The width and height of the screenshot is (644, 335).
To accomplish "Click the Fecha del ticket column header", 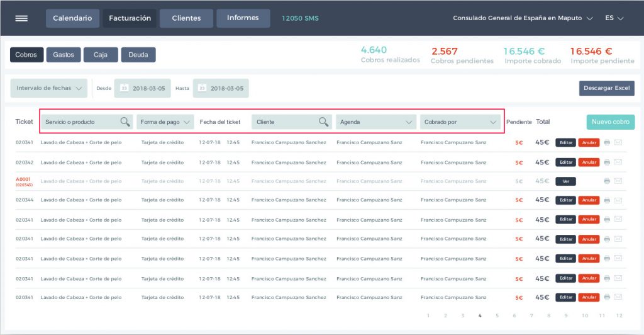I will 220,122.
